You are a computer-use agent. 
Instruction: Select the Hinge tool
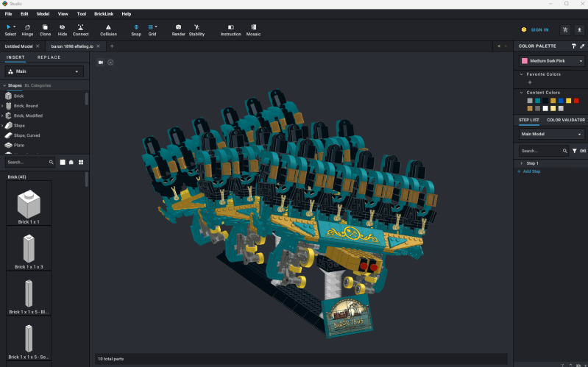(28, 29)
